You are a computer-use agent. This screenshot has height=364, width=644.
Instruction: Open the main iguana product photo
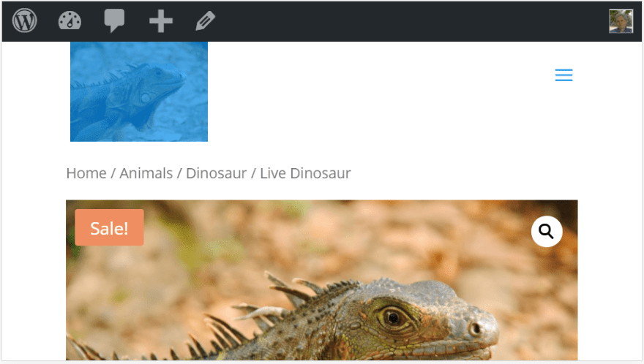pyautogui.click(x=321, y=280)
